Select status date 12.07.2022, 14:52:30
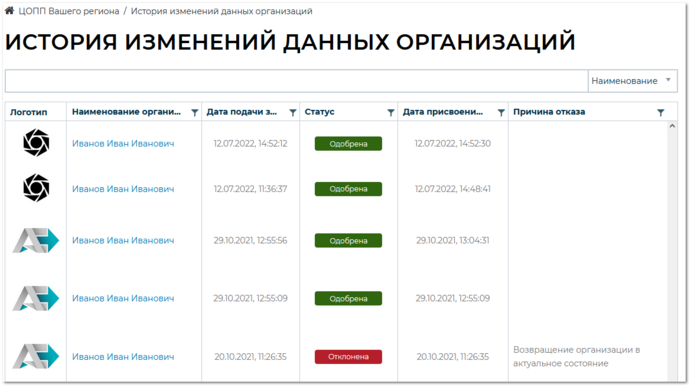This screenshot has height=387, width=691. [453, 144]
